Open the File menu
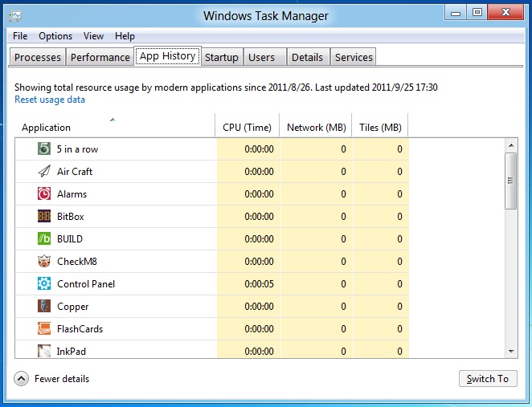This screenshot has width=532, height=407. pyautogui.click(x=20, y=36)
